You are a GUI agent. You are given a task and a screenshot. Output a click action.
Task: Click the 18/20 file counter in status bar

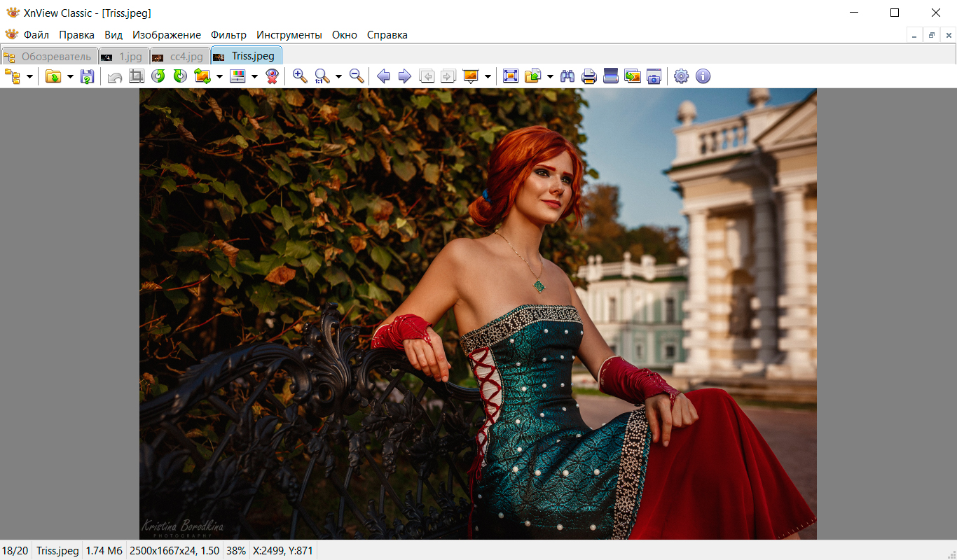click(15, 551)
